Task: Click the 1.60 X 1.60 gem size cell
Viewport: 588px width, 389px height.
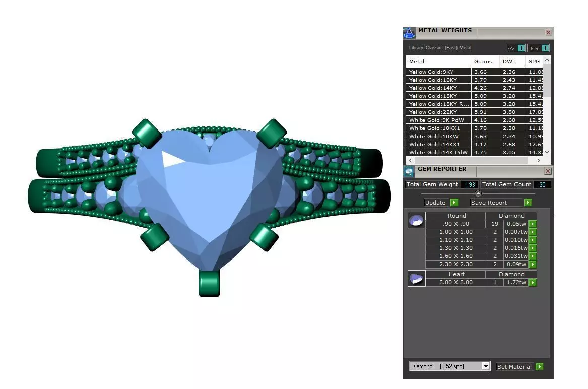Action: click(x=455, y=256)
